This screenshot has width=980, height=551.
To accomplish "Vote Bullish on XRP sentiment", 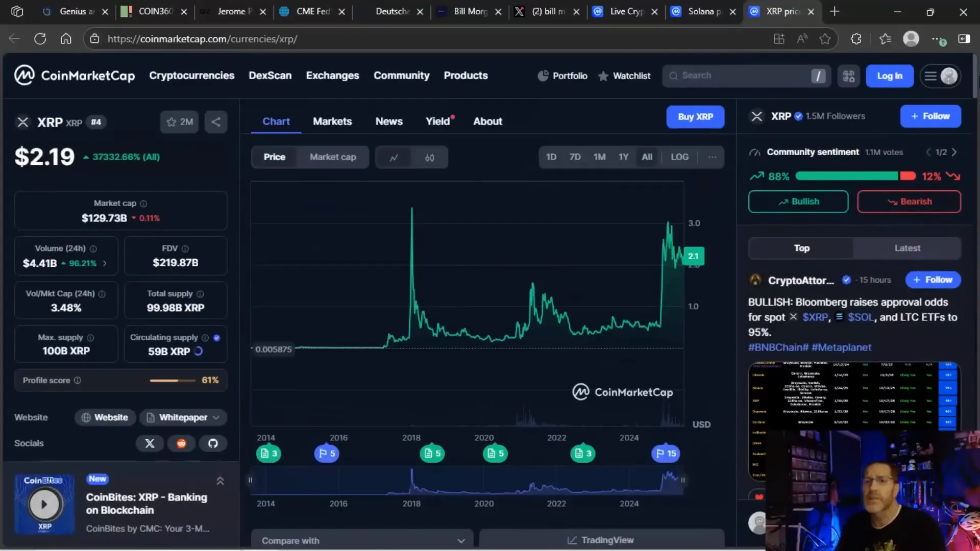I will point(798,202).
